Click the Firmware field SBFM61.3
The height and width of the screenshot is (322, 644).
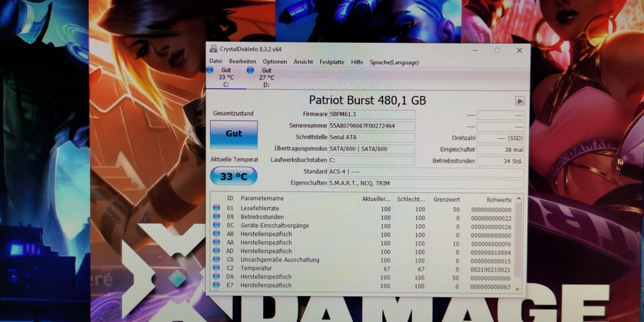click(x=372, y=114)
